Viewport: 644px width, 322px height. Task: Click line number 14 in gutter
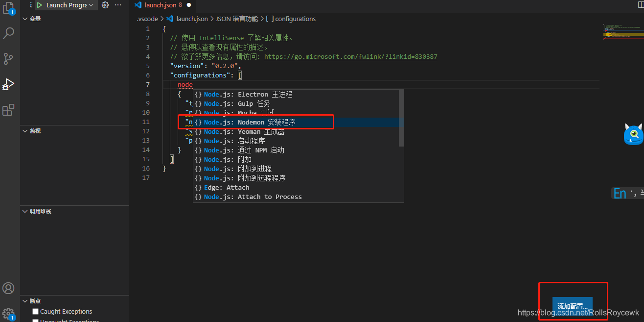[x=146, y=150]
